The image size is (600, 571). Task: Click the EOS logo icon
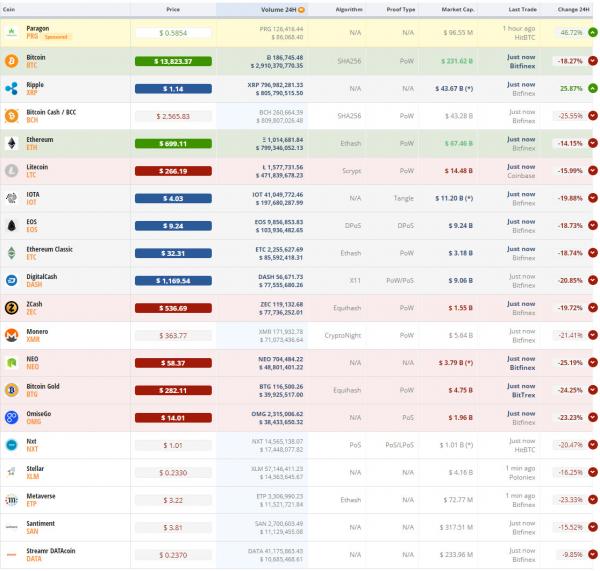11,226
